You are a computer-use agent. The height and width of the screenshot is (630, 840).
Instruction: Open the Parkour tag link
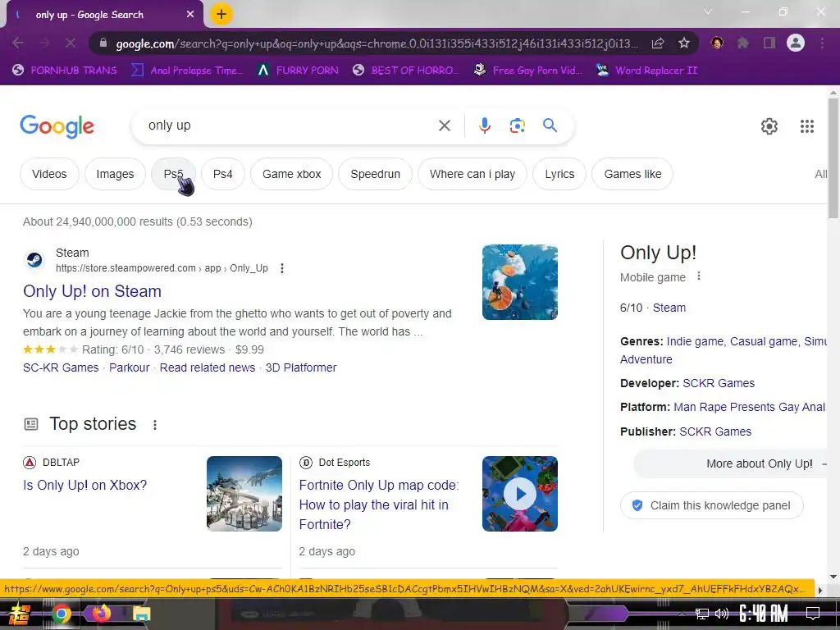(129, 367)
